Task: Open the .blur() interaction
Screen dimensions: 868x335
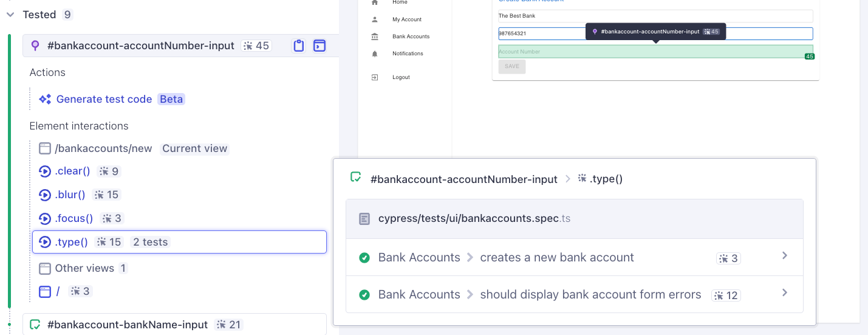Action: pos(70,195)
